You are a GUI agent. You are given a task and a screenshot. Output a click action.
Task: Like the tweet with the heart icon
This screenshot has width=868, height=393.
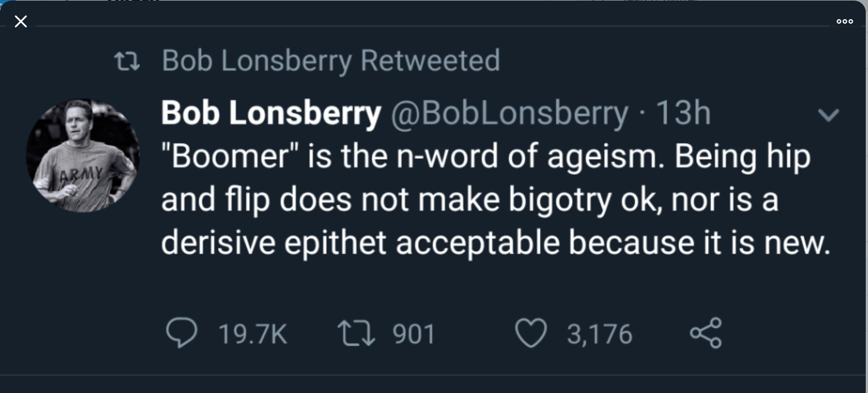tap(532, 333)
